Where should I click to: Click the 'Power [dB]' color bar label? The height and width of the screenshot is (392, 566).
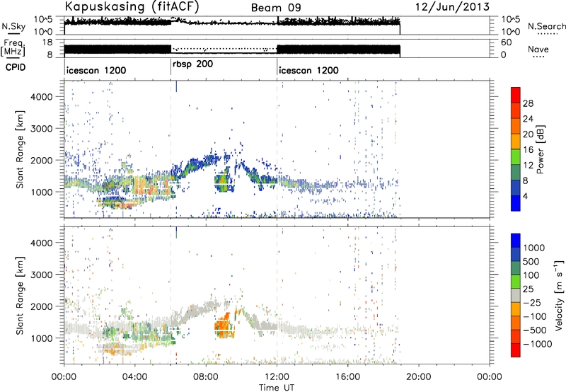pos(540,149)
